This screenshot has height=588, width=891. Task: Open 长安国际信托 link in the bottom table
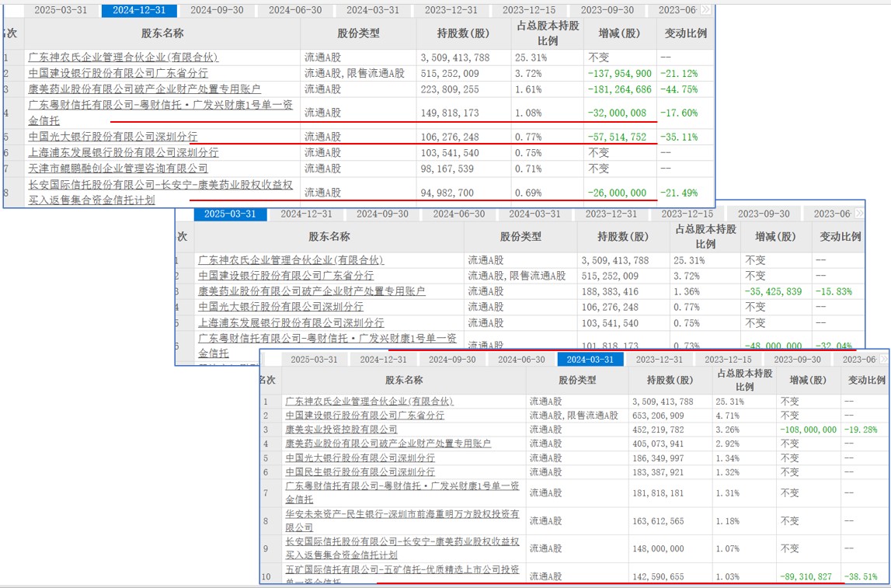click(402, 548)
